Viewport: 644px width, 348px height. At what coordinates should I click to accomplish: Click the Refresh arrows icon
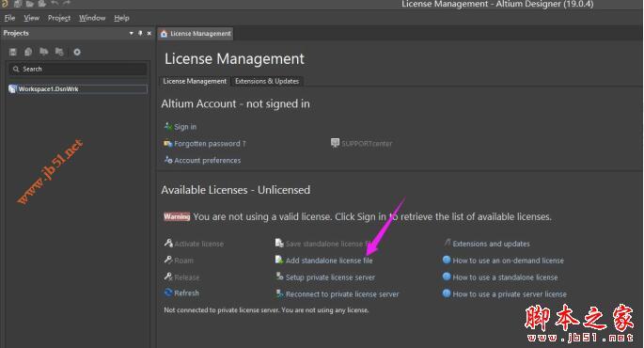point(168,293)
